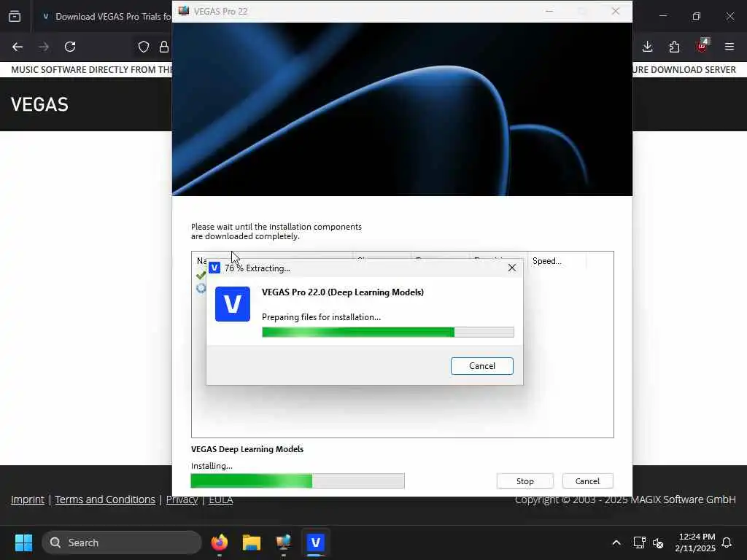Screen dimensions: 747x560
Task: Click the VEGAS Pro 22 banner image
Action: click(x=402, y=109)
